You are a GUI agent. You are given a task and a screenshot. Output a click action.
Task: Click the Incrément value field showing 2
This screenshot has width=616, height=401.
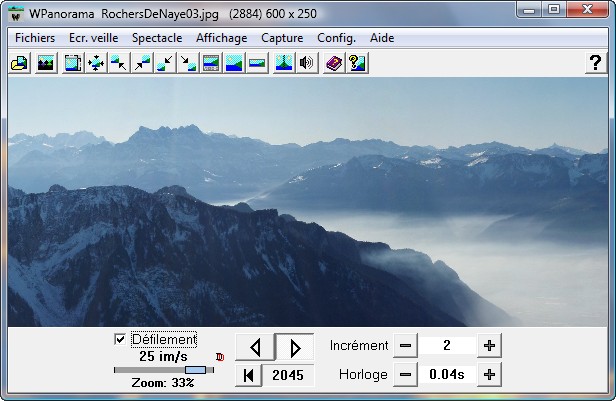click(x=447, y=346)
